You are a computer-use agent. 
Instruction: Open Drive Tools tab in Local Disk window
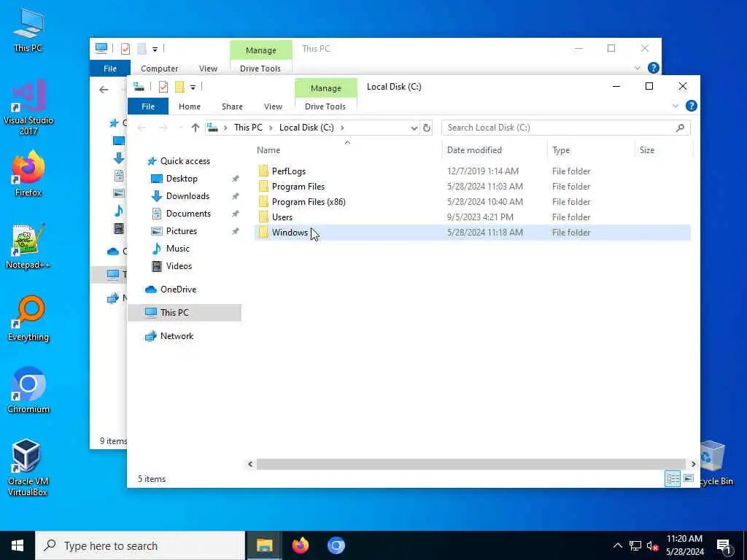tap(325, 106)
